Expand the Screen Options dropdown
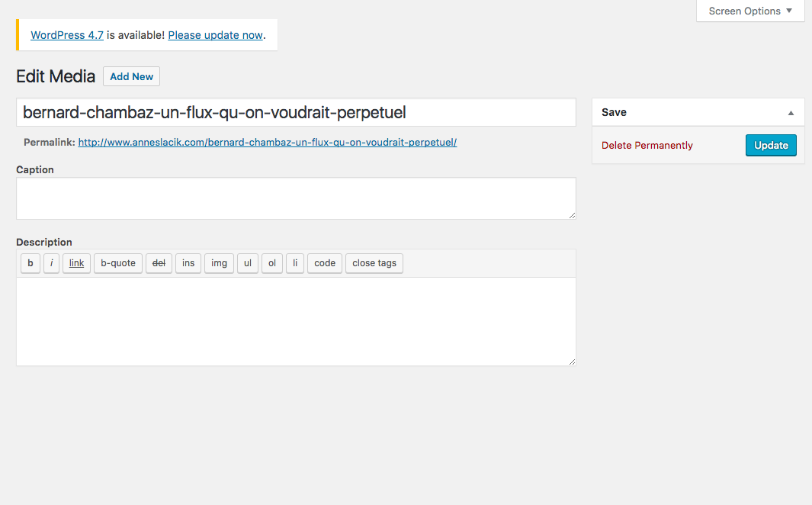 750,11
